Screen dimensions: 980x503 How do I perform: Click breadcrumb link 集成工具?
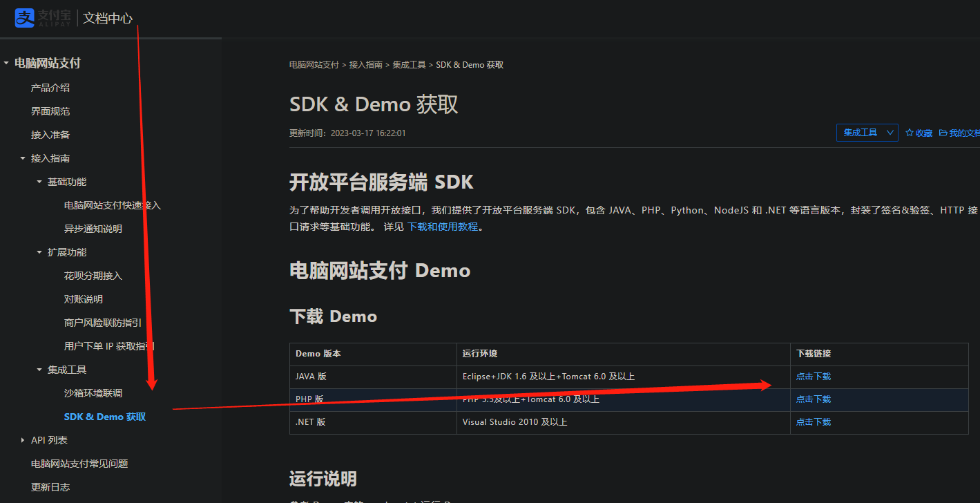coord(410,65)
